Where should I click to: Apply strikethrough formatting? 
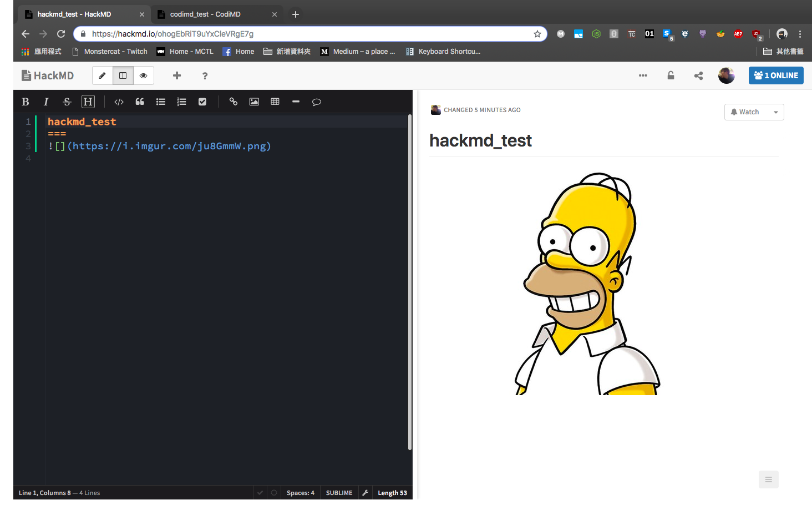pos(67,102)
